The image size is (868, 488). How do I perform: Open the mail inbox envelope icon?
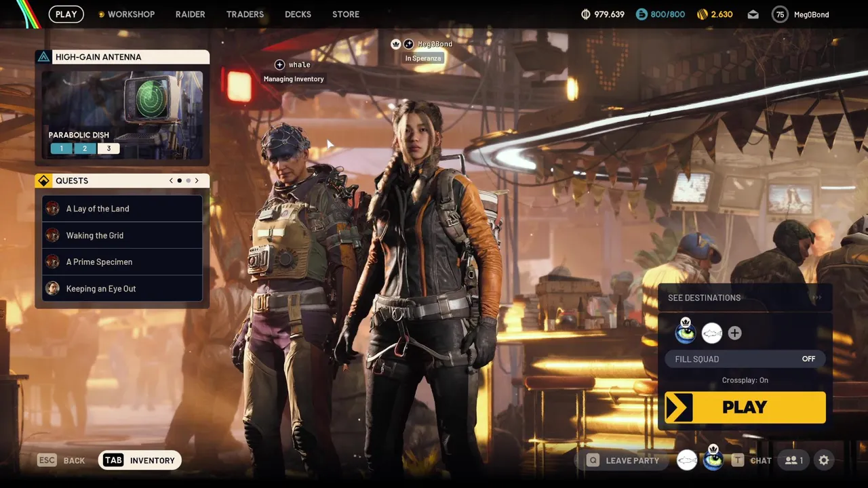(753, 14)
